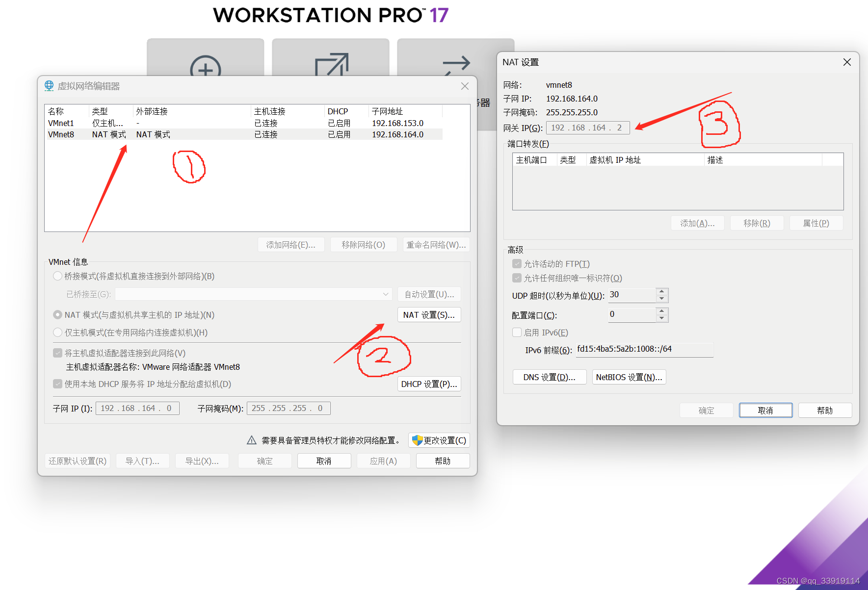The image size is (868, 590).
Task: Toggle the 允许活动的 FTP checkbox
Action: [517, 263]
